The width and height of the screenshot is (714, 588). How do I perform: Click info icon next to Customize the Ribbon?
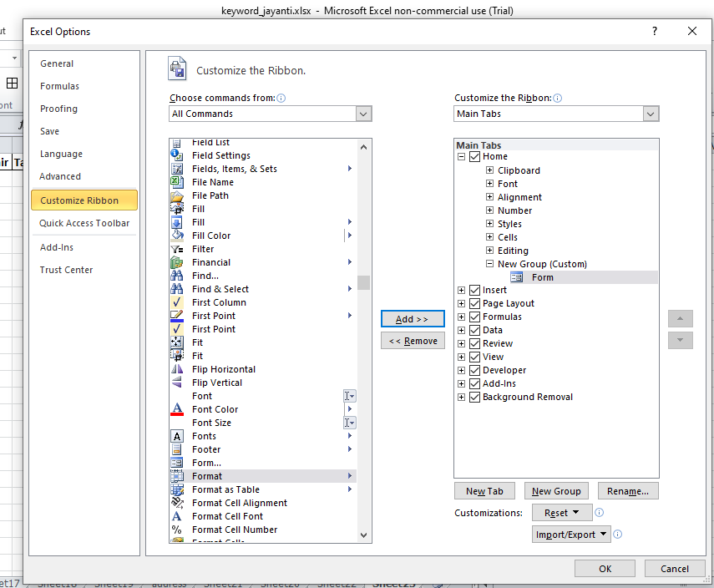558,98
